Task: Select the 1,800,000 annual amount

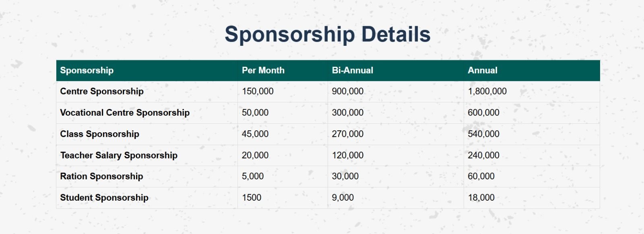Action: click(x=487, y=91)
